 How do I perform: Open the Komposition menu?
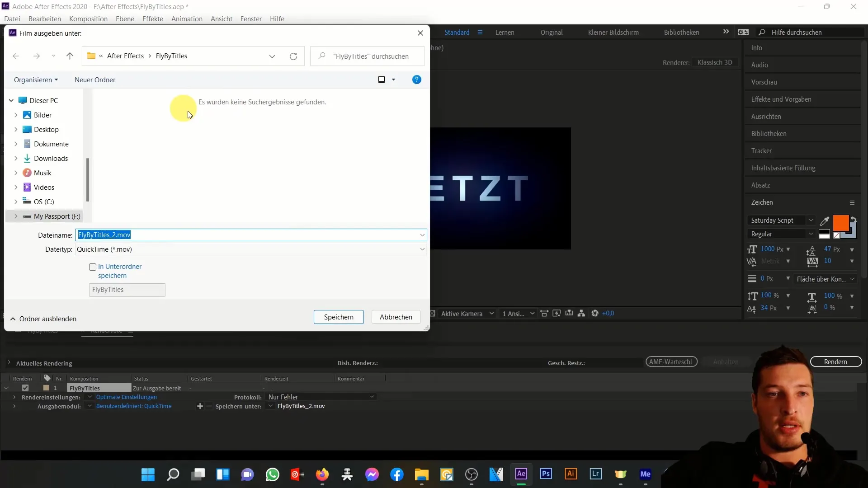(x=88, y=19)
